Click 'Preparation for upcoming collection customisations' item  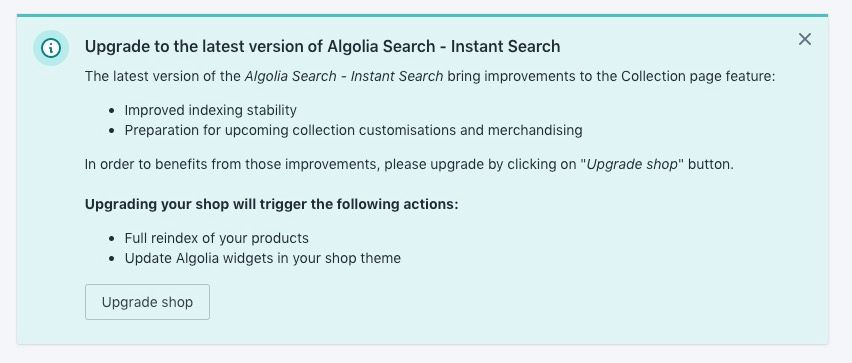click(x=353, y=130)
